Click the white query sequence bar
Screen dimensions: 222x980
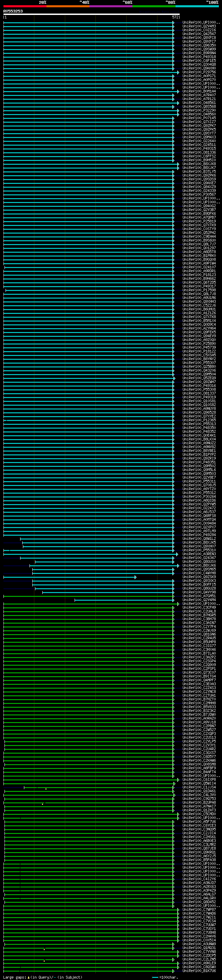(92, 14)
